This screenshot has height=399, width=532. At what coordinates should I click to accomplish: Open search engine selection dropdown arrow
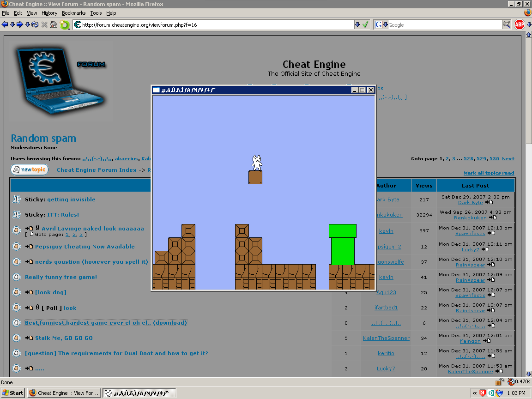coord(386,24)
